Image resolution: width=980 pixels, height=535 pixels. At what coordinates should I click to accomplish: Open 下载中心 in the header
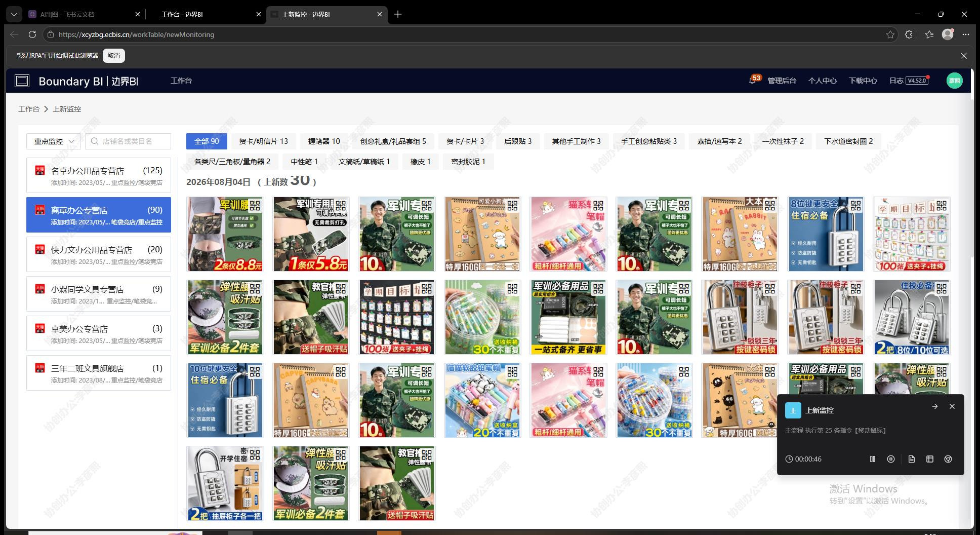pyautogui.click(x=863, y=81)
